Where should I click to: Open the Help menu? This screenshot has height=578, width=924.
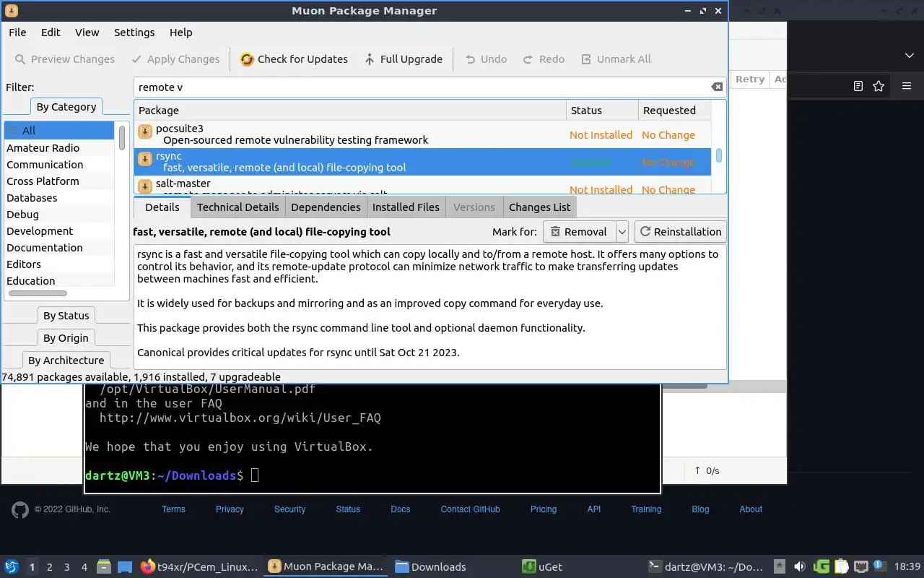point(181,33)
